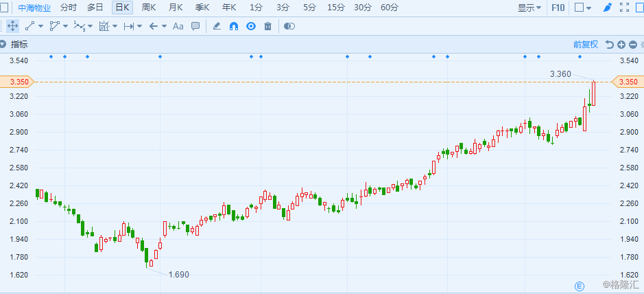
Task: Choose the text annotation Aa tool
Action: 178,26
